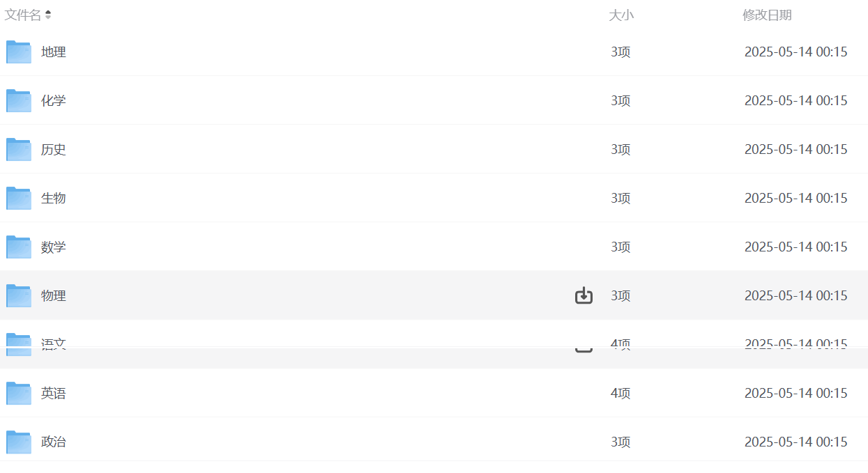Image resolution: width=868 pixels, height=473 pixels.
Task: Open the folder named 数学
Action: pos(54,247)
